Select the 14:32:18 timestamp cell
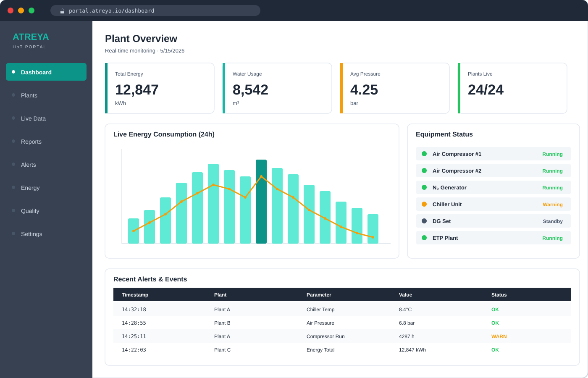 click(134, 310)
